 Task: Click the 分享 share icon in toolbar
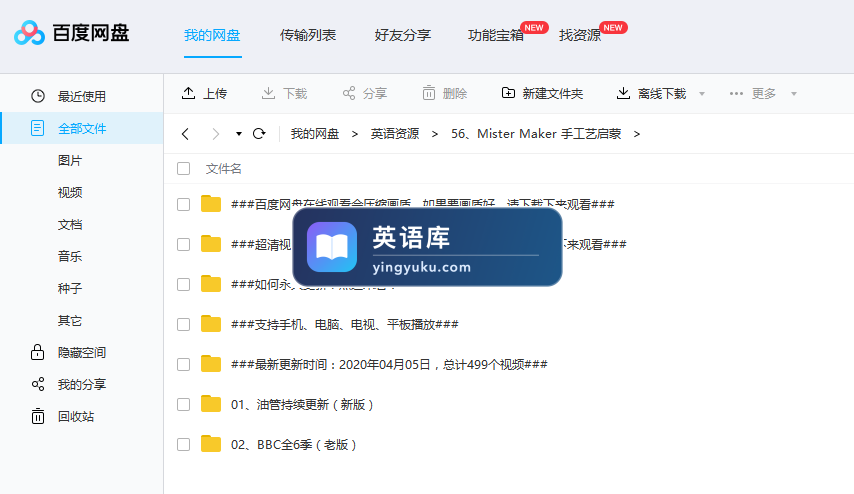tap(349, 93)
